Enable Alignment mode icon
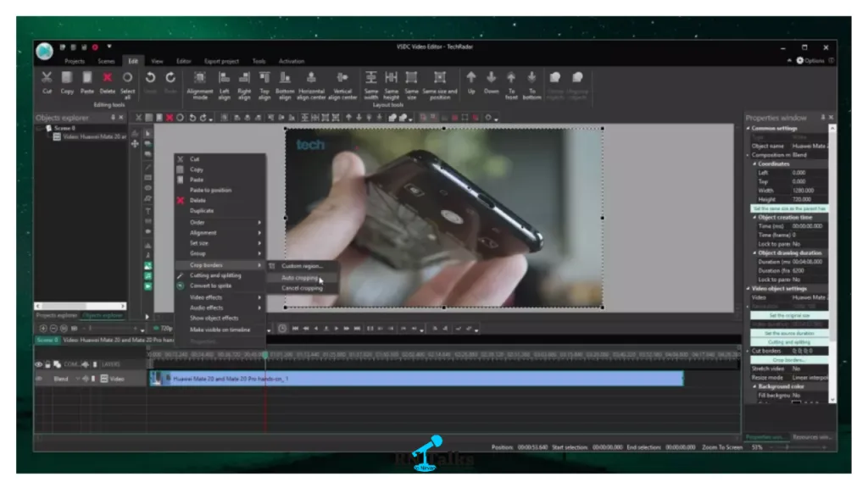 click(x=200, y=77)
